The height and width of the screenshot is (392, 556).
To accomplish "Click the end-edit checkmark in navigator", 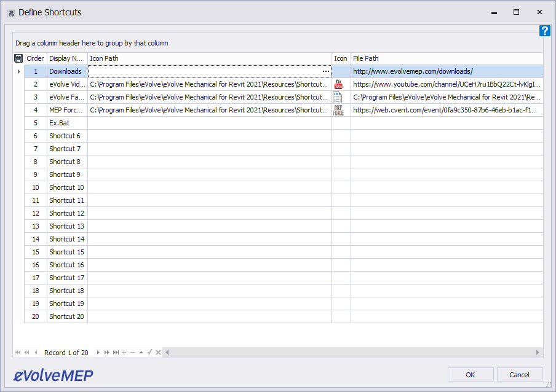I will pos(149,352).
